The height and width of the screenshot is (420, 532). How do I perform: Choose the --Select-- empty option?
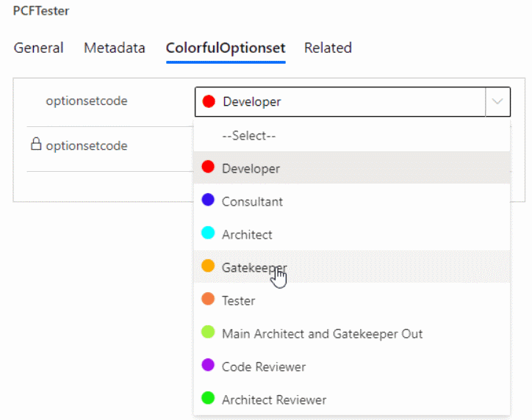352,136
